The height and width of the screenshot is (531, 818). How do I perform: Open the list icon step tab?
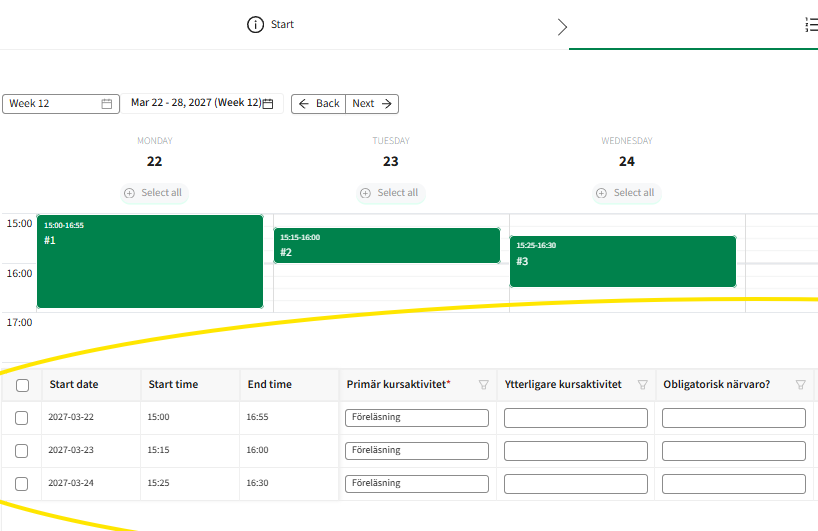[811, 25]
